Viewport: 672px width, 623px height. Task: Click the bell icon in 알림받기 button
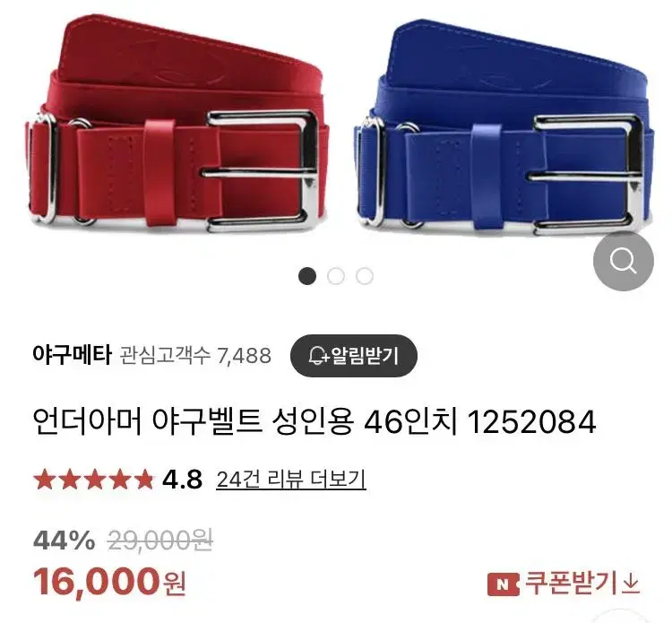[318, 356]
